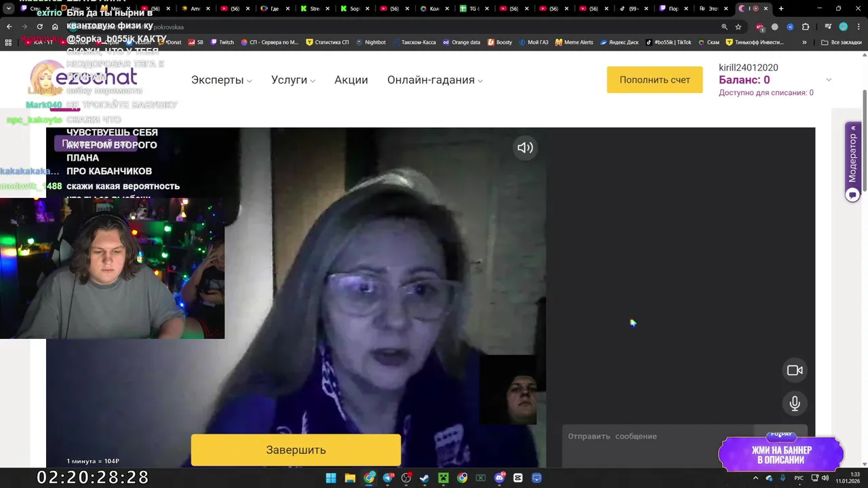Viewport: 868px width, 488px height.
Task: Click the browser back arrow
Action: (x=9, y=26)
